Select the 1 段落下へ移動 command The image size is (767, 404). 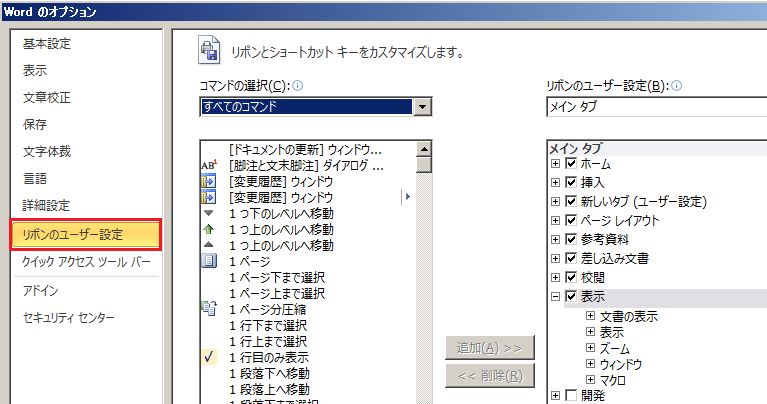270,373
